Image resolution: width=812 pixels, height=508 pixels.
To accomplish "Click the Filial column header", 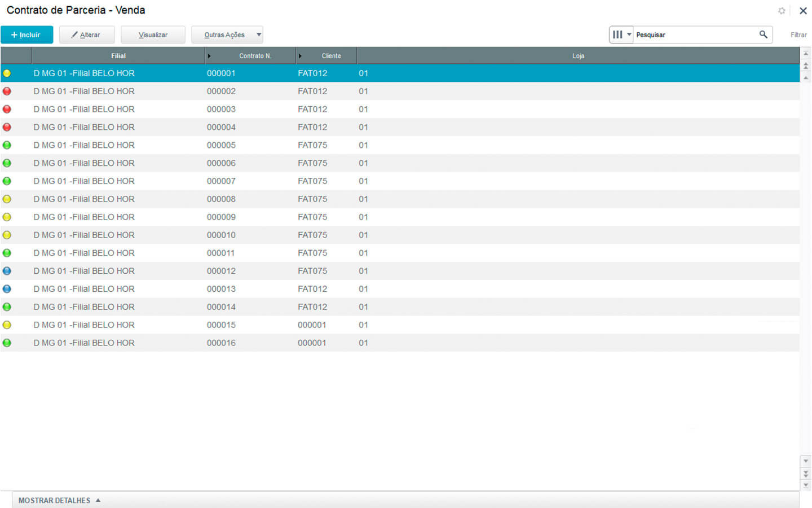I will [x=118, y=56].
